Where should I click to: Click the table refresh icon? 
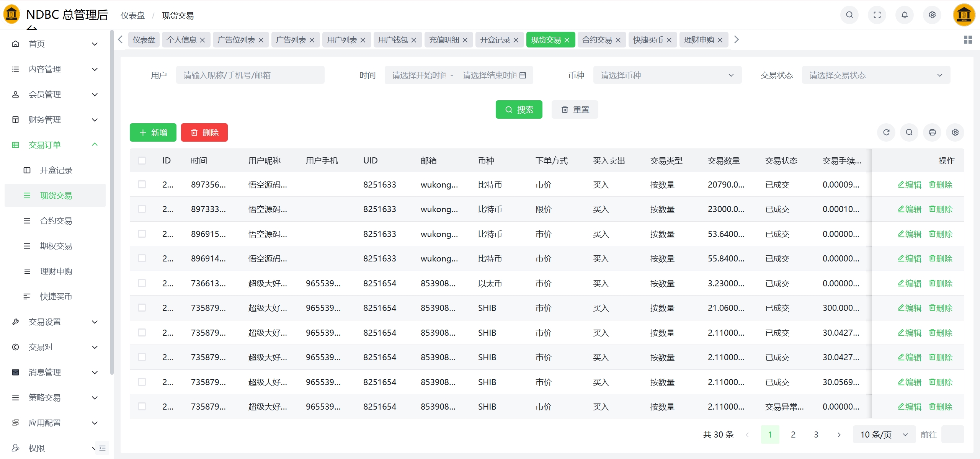(x=886, y=132)
